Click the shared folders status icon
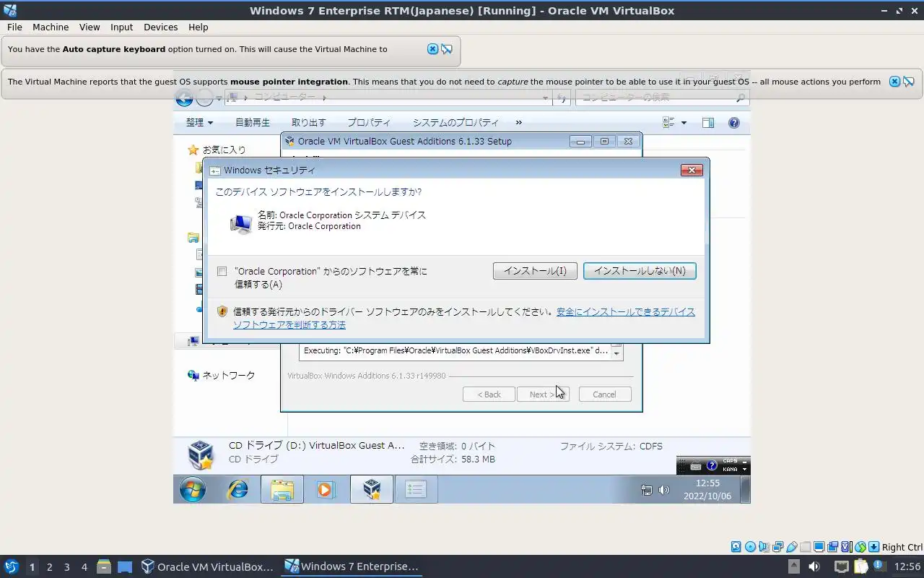924x578 pixels. pyautogui.click(x=805, y=547)
